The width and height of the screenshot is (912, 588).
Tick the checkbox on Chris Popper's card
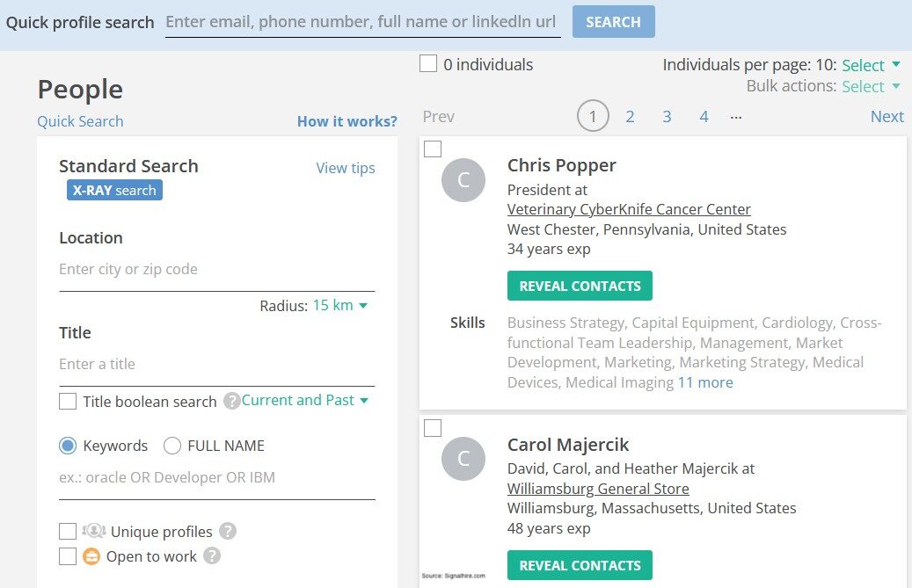coord(433,149)
